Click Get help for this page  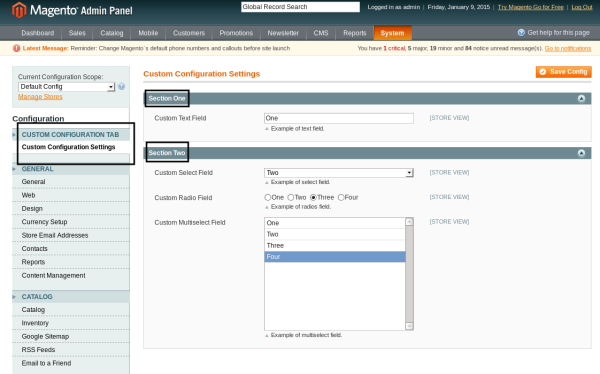click(558, 33)
